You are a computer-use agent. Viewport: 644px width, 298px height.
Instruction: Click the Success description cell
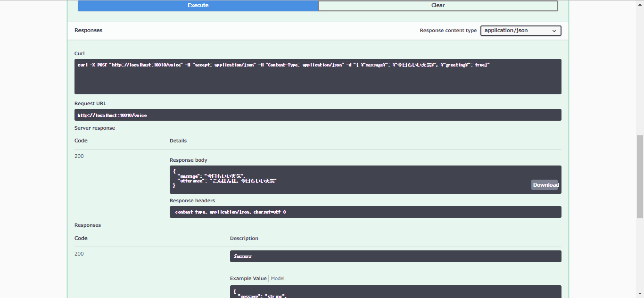(395, 256)
